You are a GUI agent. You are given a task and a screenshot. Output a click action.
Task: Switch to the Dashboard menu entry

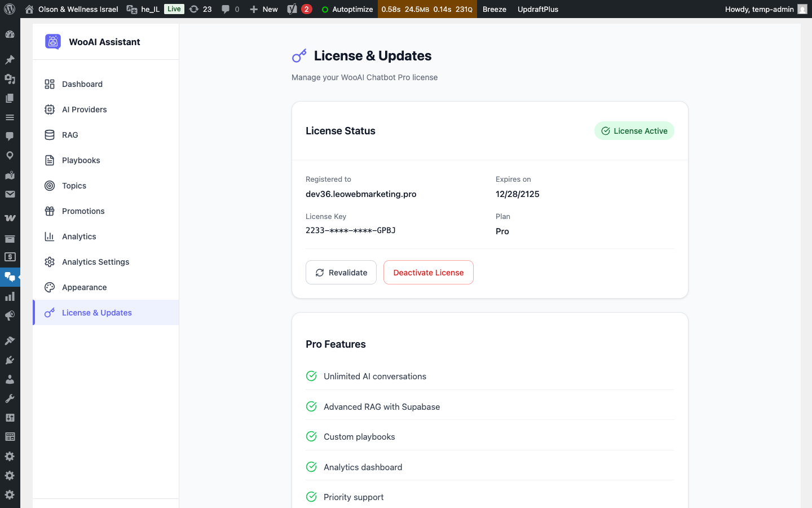point(82,84)
